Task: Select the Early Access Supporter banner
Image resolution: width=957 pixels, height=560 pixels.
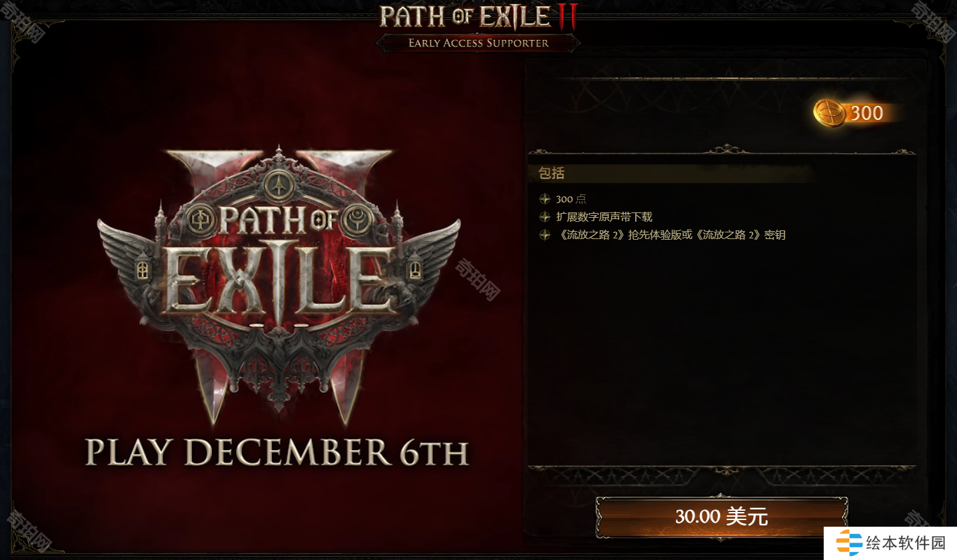Action: 478,43
